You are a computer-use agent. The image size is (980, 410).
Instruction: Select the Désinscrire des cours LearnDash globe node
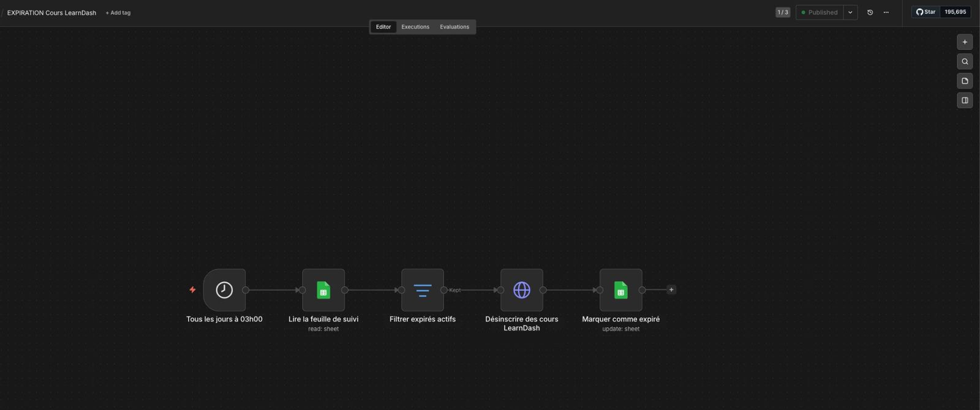click(x=522, y=290)
